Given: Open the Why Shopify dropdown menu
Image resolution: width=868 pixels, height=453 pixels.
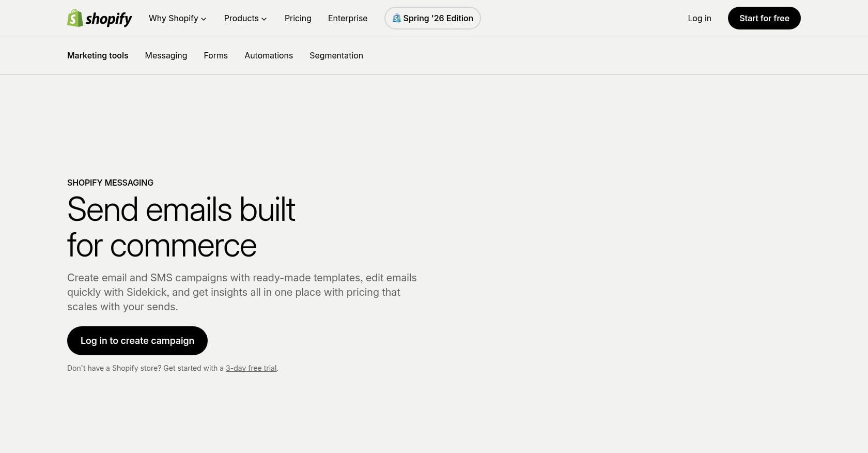Looking at the screenshot, I should 178,18.
